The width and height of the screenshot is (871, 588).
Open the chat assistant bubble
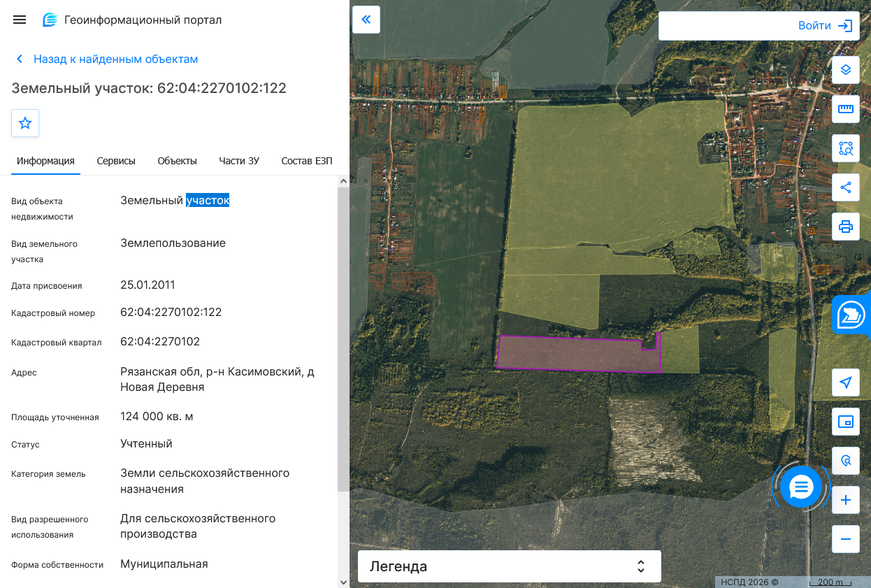click(801, 486)
